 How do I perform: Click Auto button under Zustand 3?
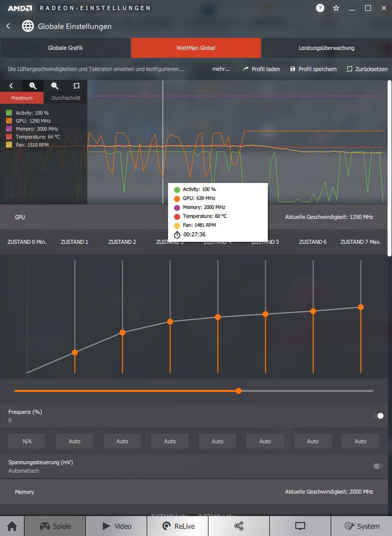pyautogui.click(x=170, y=441)
